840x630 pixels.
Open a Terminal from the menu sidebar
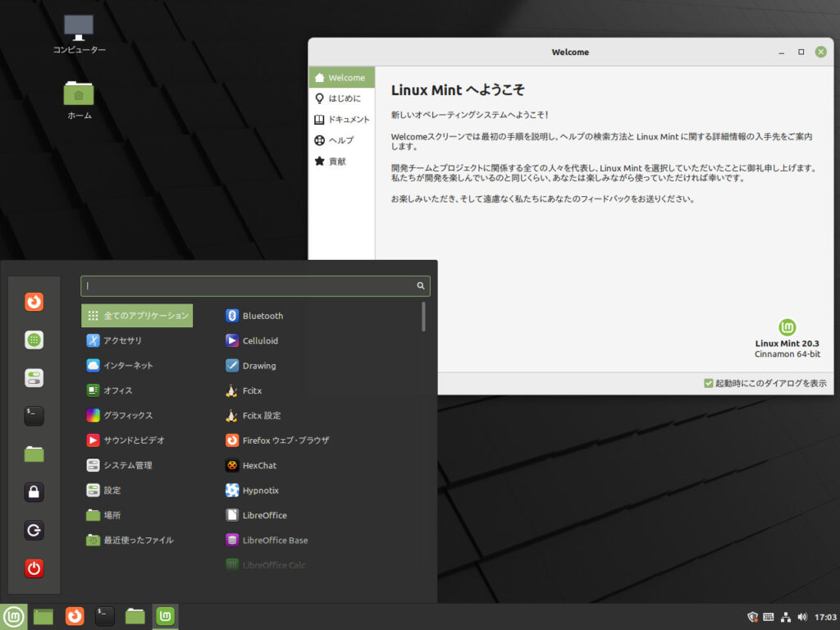point(33,416)
